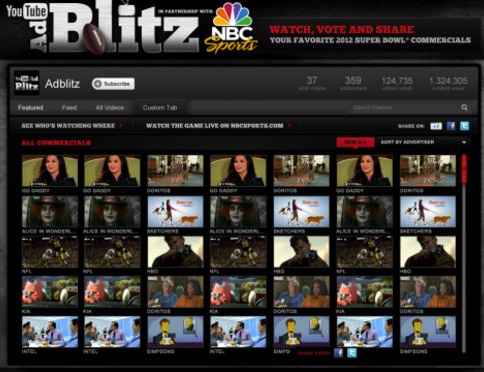
Task: Click the Search Channel input field
Action: 406,108
